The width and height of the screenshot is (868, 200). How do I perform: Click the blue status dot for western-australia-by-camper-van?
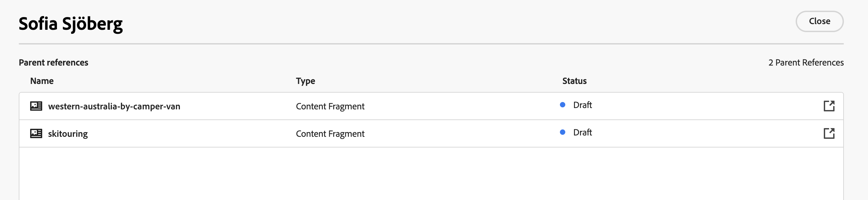click(562, 105)
